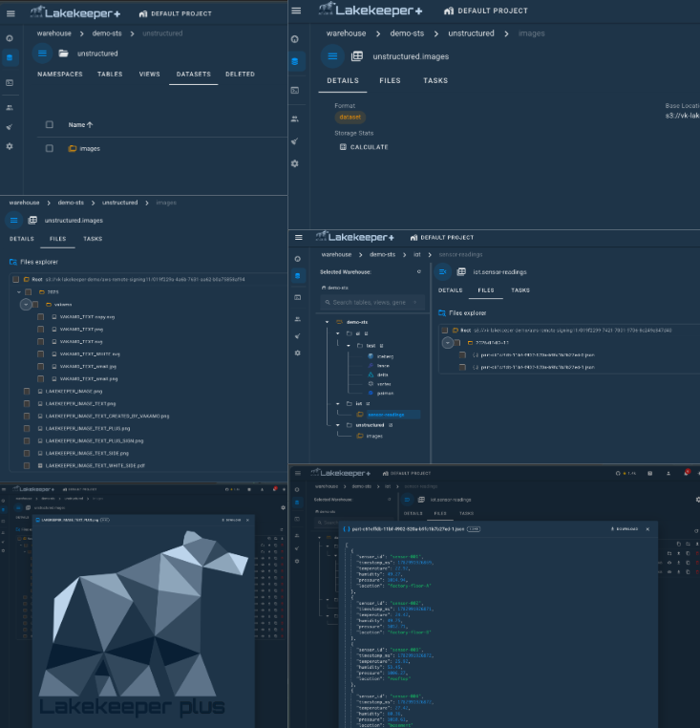Screen dimensions: 700x728
Task: Click console icon in unstructured.images details sidebar
Action: click(x=295, y=91)
